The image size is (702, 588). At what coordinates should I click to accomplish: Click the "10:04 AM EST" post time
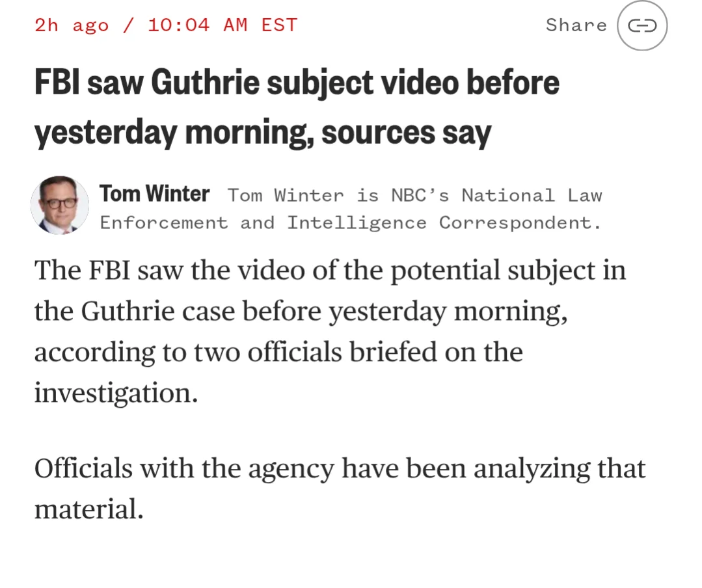[x=223, y=25]
